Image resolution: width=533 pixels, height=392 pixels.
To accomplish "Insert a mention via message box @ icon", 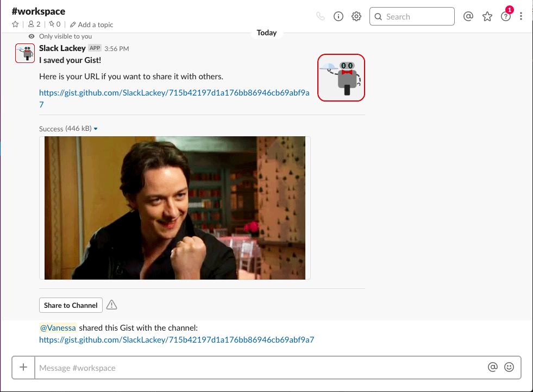I will (x=493, y=367).
